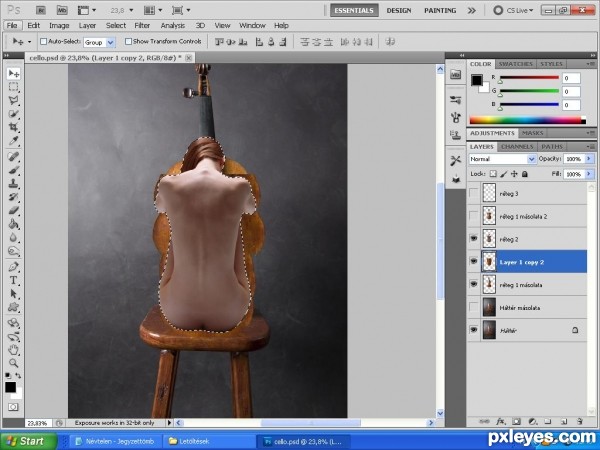Click the foreground color swatch in Color panel
Image resolution: width=600 pixels, height=450 pixels.
tap(476, 80)
